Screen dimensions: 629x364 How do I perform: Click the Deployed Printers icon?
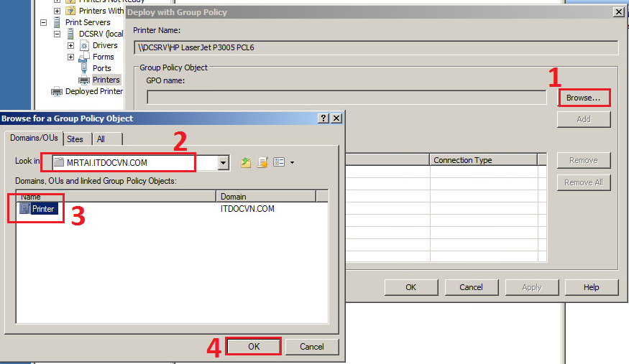[57, 91]
